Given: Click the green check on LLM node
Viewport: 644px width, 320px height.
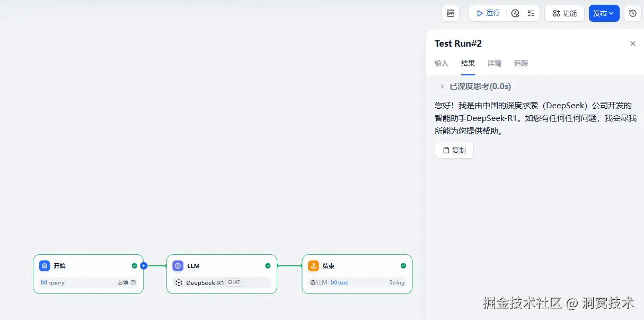Looking at the screenshot, I should tap(268, 266).
